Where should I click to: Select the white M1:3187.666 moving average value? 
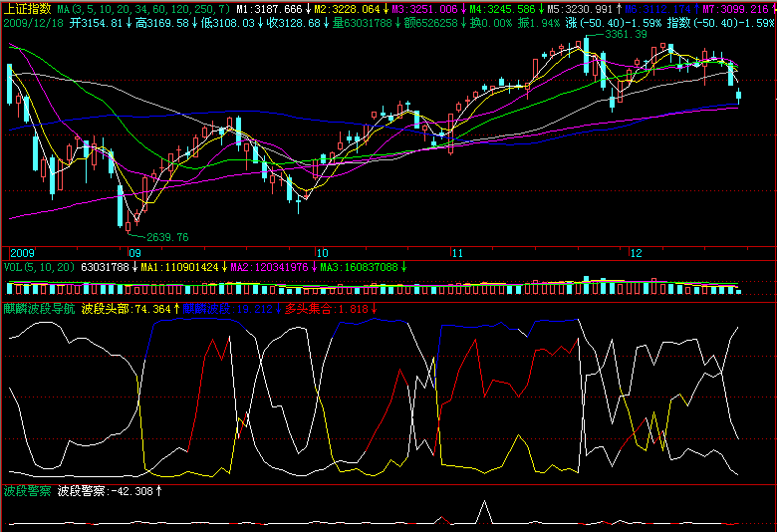click(x=272, y=8)
